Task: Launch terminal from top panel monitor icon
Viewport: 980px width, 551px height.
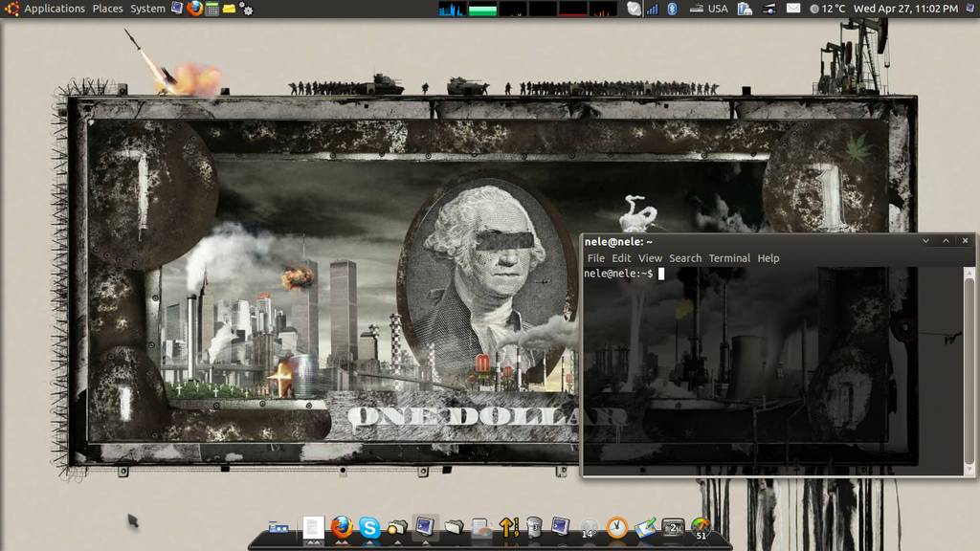Action: pyautogui.click(x=177, y=8)
